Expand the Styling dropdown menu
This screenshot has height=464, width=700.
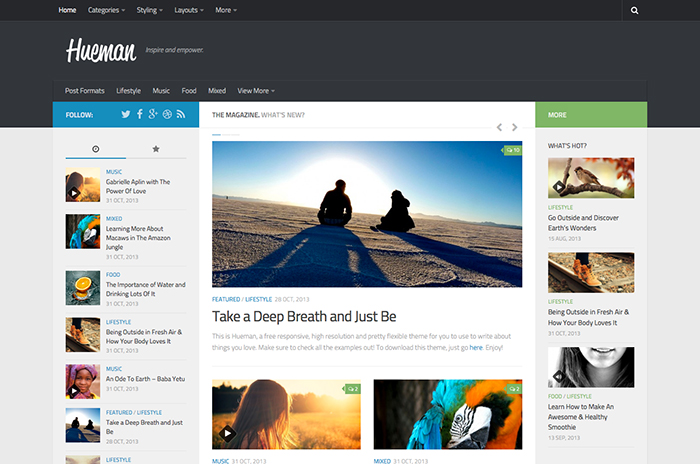click(x=150, y=10)
